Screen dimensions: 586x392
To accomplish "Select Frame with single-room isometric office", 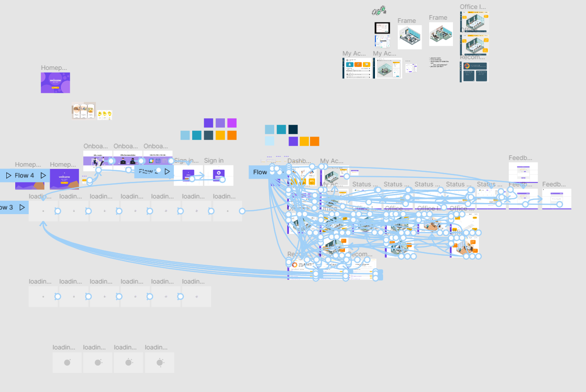I will point(410,37).
